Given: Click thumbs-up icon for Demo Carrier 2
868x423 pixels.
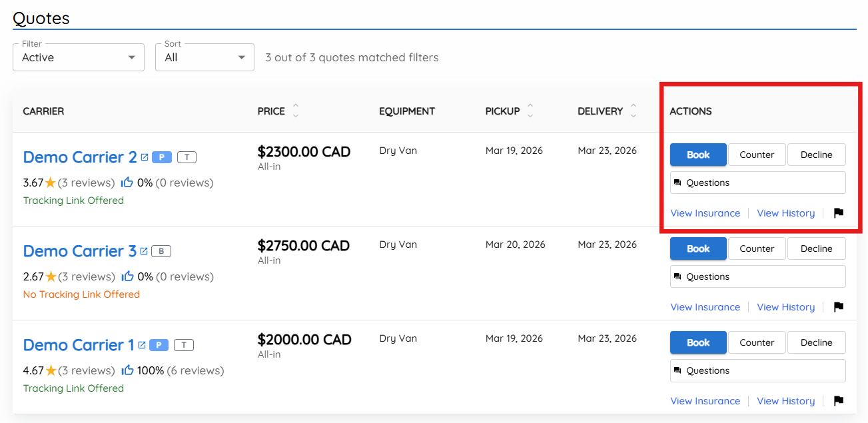Looking at the screenshot, I should click(127, 183).
